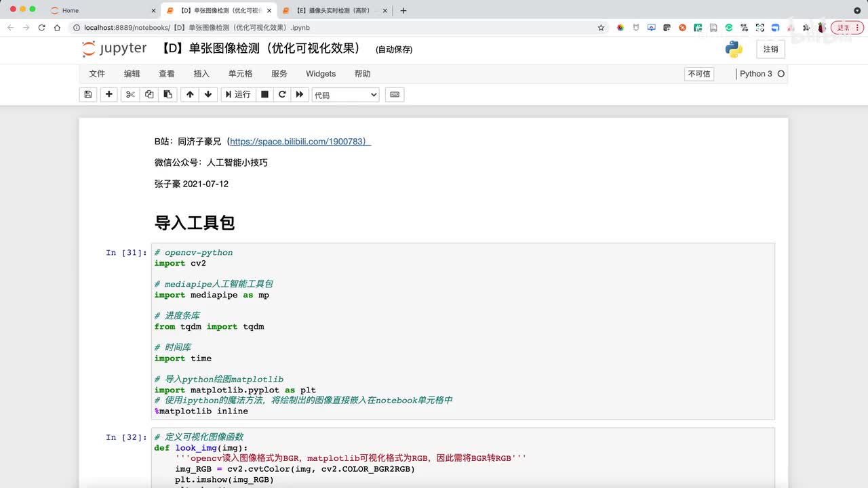868x488 pixels.
Task: Move selected cell down arrow
Action: pyautogui.click(x=208, y=95)
